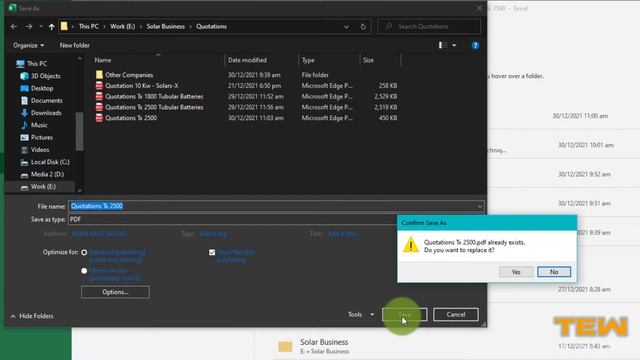Open the Tools dropdown
This screenshot has width=640, height=360.
pyautogui.click(x=361, y=314)
